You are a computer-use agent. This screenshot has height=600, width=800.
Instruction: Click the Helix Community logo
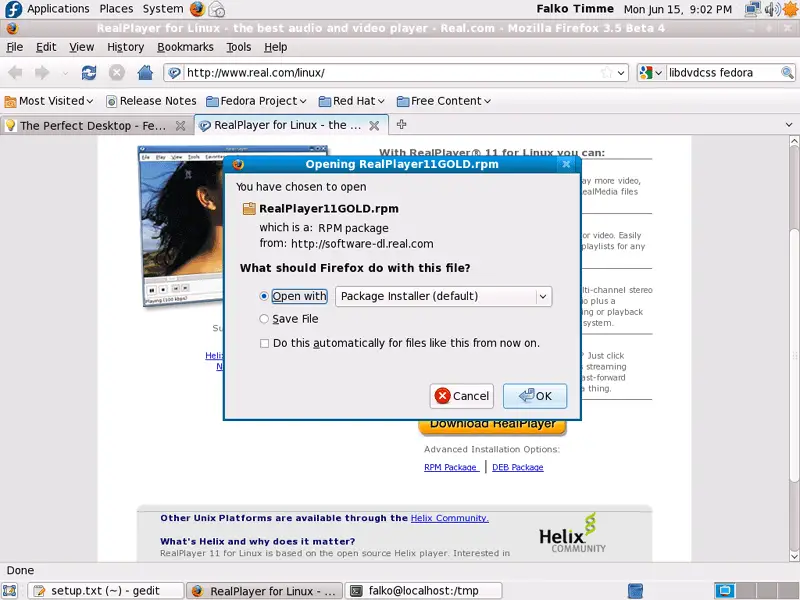pyautogui.click(x=572, y=533)
